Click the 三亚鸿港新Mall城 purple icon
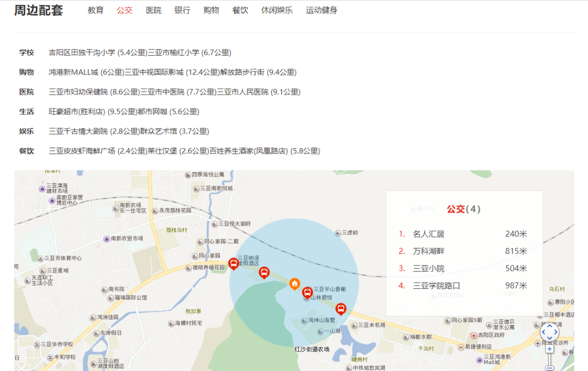Viewport: 588px width, 371px height. [x=479, y=360]
